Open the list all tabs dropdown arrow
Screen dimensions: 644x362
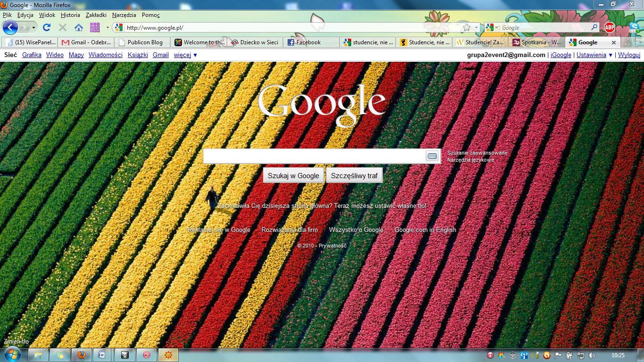coord(639,42)
